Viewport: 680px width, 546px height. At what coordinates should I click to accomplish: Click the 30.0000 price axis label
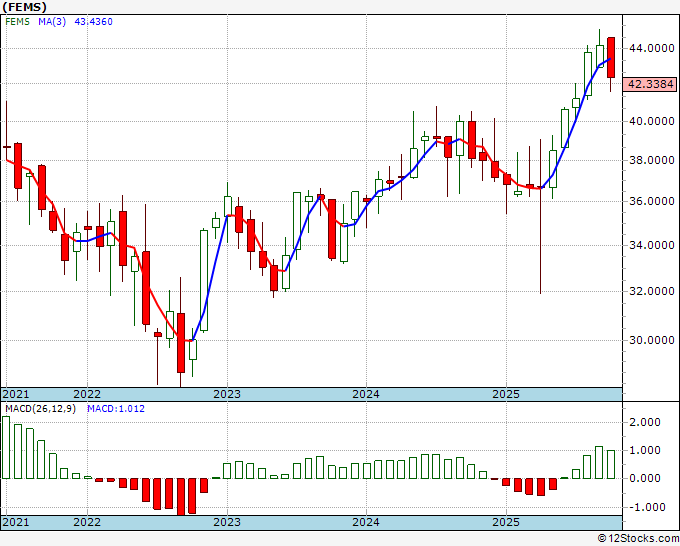click(x=651, y=340)
